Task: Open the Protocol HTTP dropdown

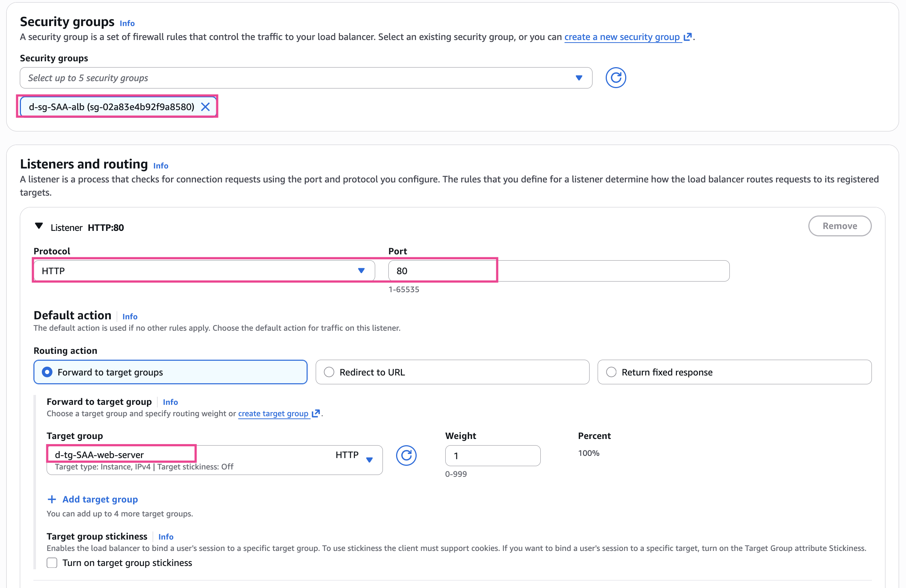Action: pyautogui.click(x=204, y=271)
